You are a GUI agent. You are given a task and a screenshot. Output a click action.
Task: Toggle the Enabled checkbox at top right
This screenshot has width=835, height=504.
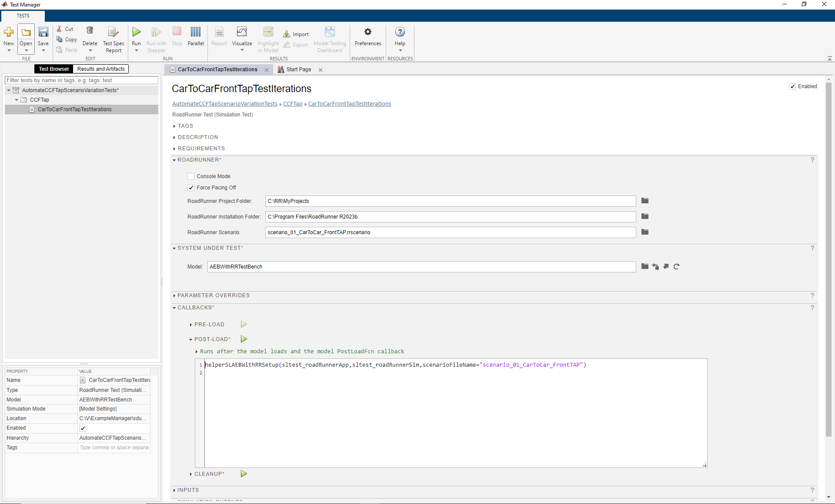pos(792,86)
